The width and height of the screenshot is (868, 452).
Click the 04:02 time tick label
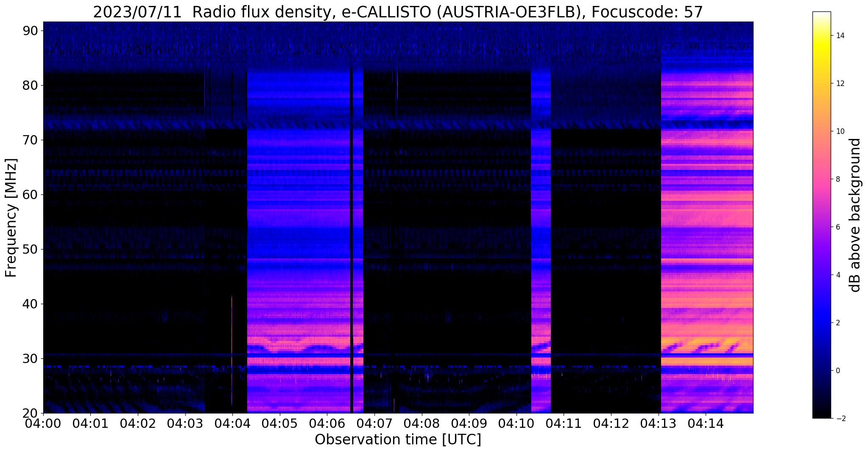click(138, 423)
